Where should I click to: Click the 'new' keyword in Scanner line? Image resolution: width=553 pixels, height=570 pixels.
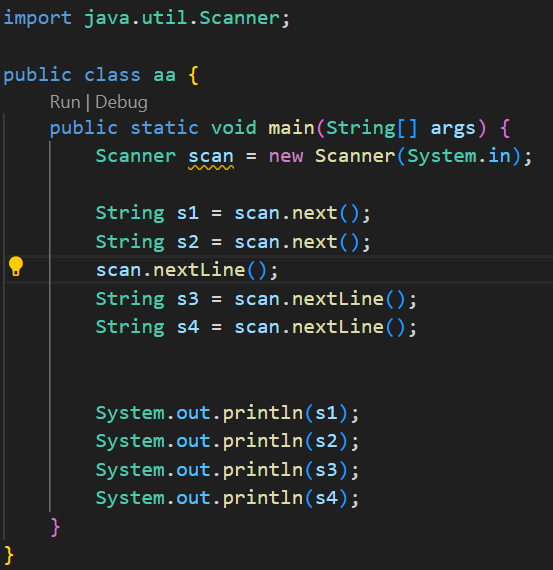(286, 156)
